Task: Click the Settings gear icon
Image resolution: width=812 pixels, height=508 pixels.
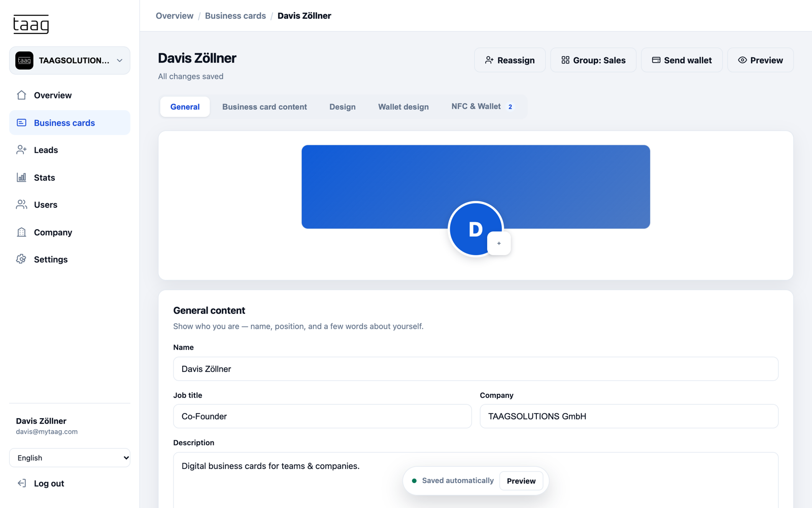Action: 21,259
